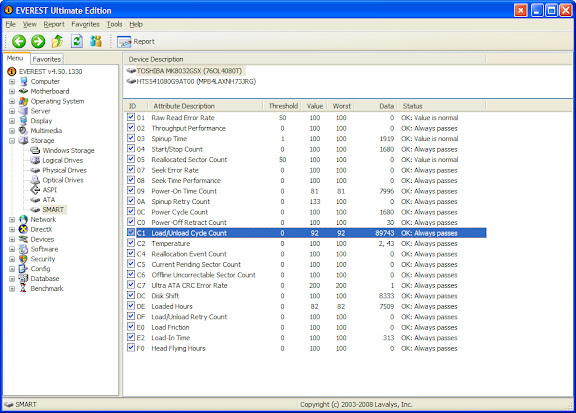Click the Up one level toolbar icon
Viewport: 576px width, 413px height.
[x=57, y=41]
